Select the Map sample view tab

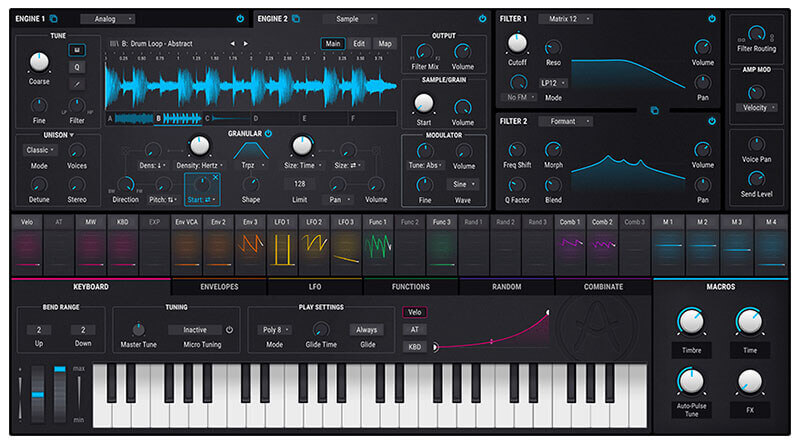pos(385,44)
